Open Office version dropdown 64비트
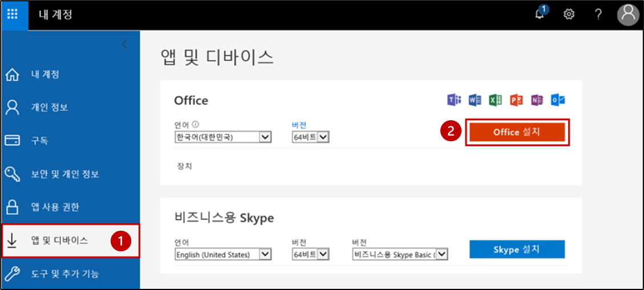This screenshot has width=644, height=290. pyautogui.click(x=310, y=137)
